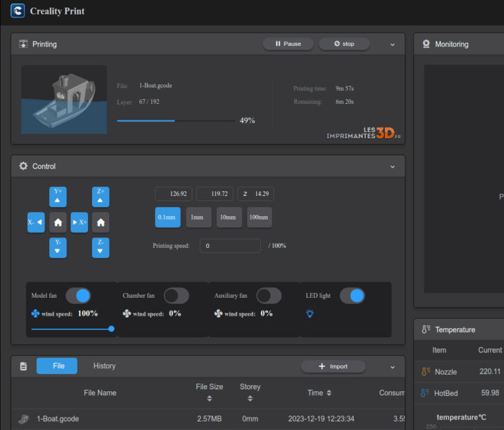Viewport: 504px width, 430px height.
Task: Enable the Chamber fan switch
Action: click(x=176, y=296)
